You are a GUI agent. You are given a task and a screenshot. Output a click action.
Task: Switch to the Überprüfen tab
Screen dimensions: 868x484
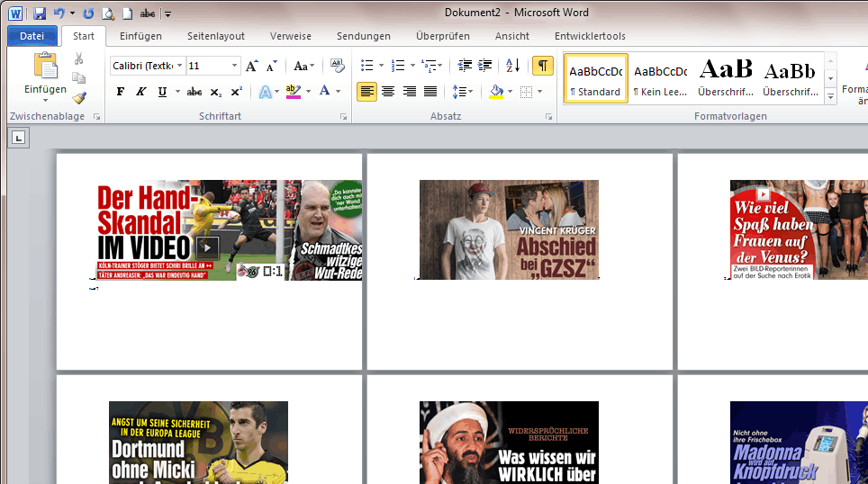(443, 36)
